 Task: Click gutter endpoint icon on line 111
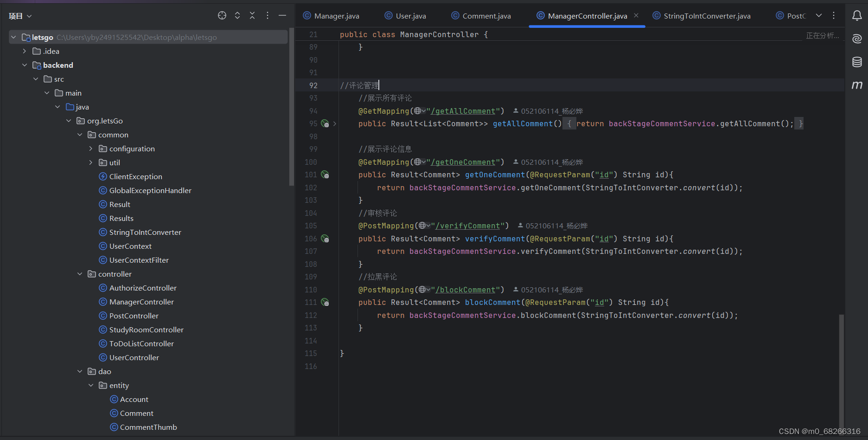325,303
